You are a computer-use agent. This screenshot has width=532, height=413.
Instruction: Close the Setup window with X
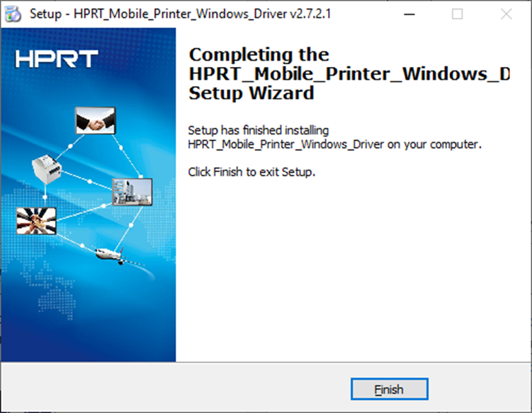506,14
